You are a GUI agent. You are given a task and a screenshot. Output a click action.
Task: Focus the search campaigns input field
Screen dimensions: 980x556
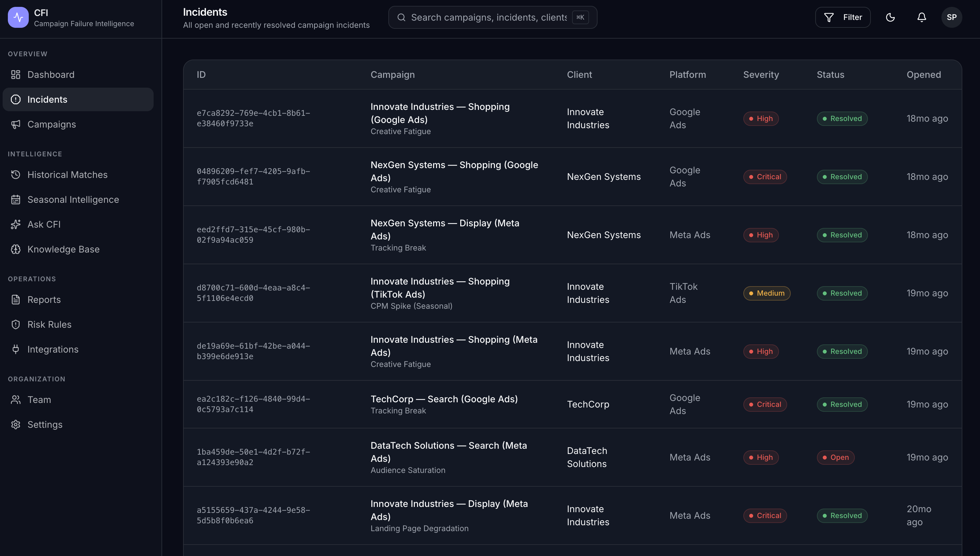493,17
